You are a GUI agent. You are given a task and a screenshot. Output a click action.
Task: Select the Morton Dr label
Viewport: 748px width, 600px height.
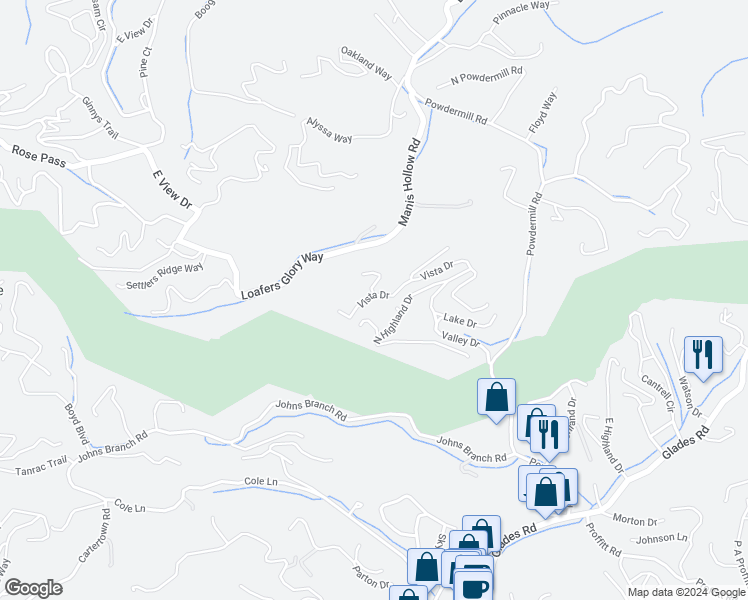click(x=635, y=520)
